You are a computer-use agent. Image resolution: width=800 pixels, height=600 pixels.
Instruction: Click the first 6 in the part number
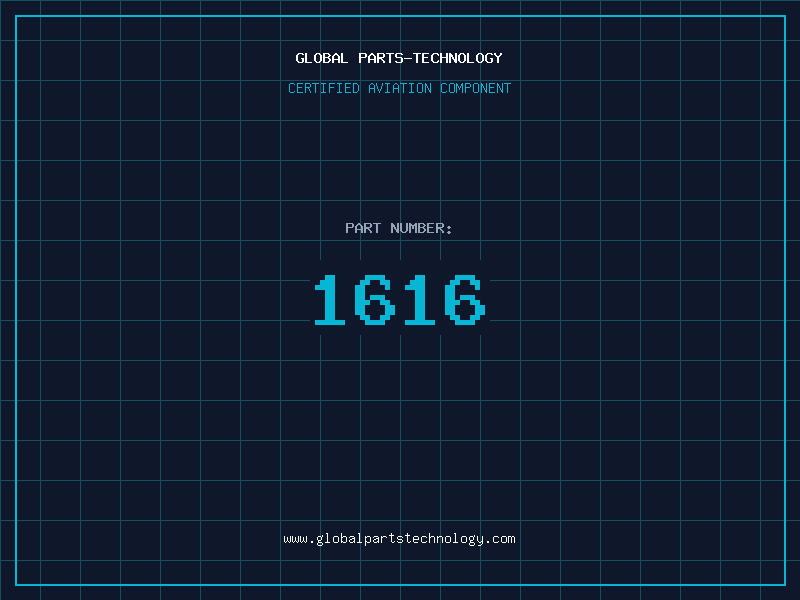tap(376, 300)
